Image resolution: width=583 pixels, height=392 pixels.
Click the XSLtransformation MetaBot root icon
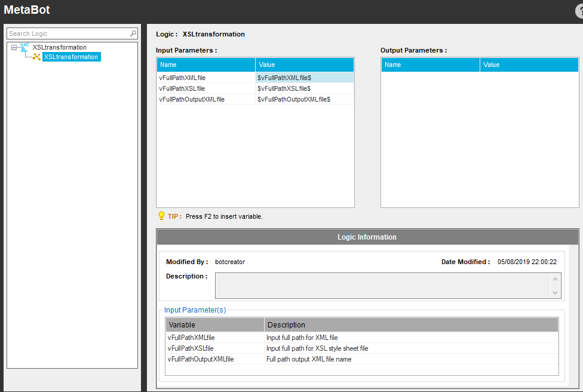click(25, 47)
